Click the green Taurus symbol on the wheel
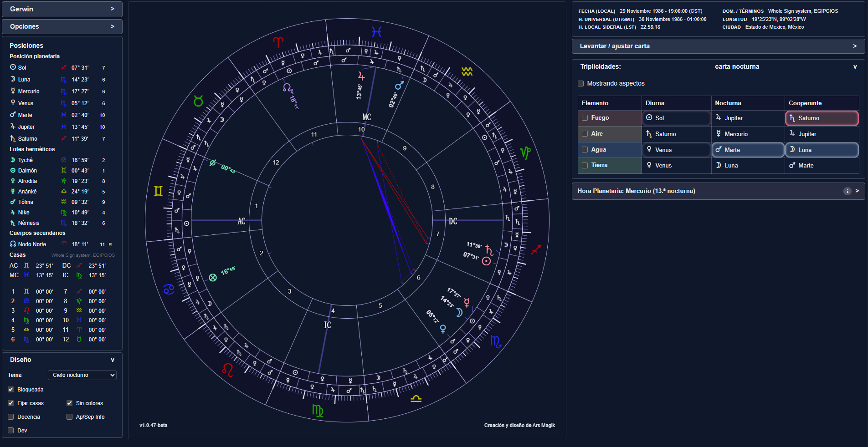The height and width of the screenshot is (447, 868). tap(198, 101)
